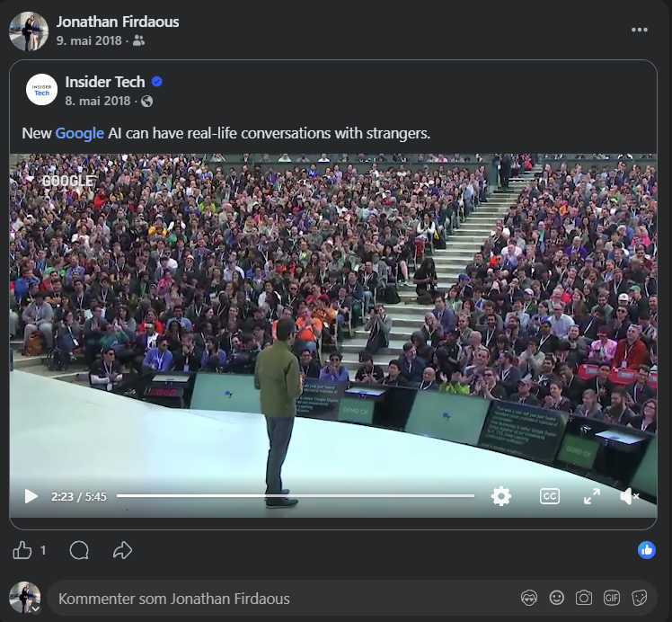Click the like count 1
672x622 pixels.
point(43,550)
